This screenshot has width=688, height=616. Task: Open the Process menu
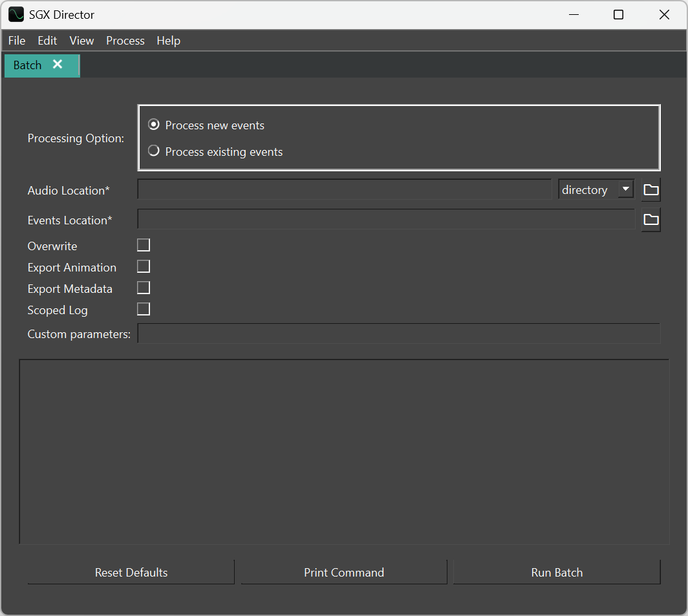pos(125,40)
